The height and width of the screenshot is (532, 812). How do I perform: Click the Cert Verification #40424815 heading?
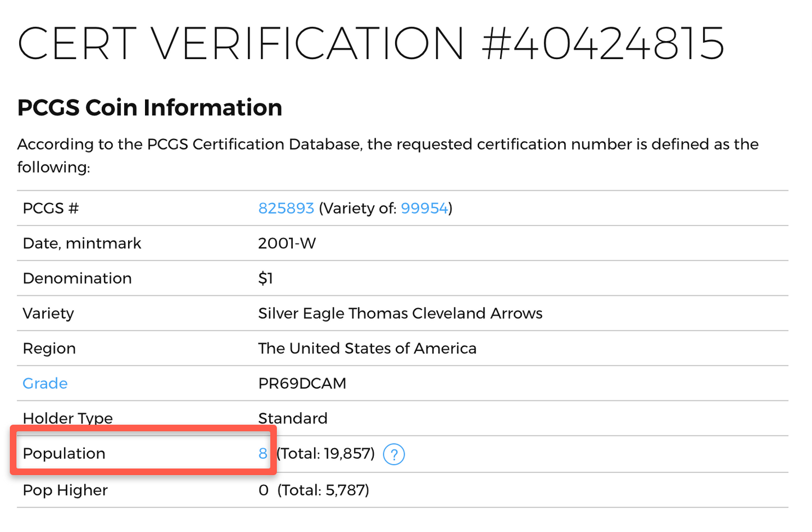click(371, 43)
